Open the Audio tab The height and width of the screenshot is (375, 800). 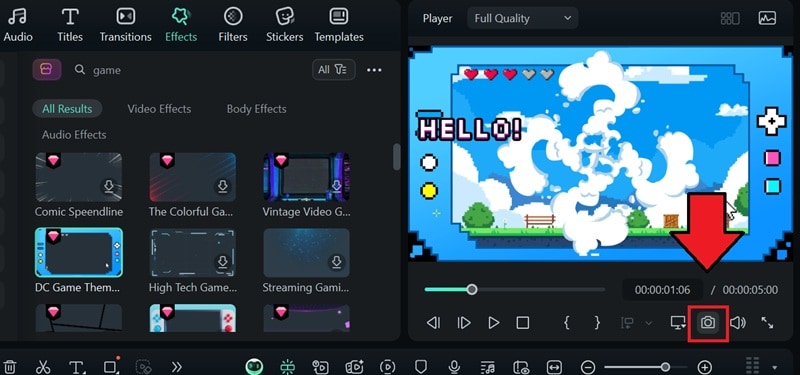click(18, 24)
